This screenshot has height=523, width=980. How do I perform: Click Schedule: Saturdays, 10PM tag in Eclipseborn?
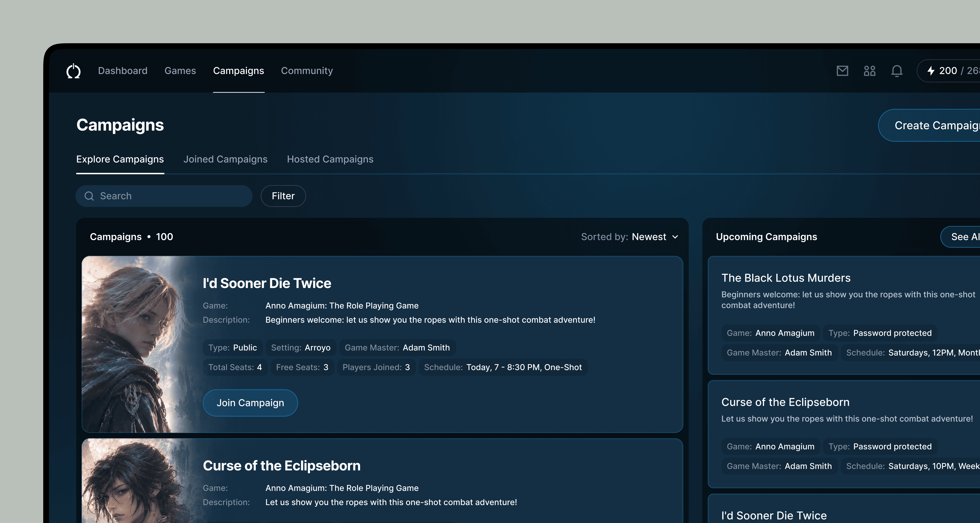coord(910,466)
